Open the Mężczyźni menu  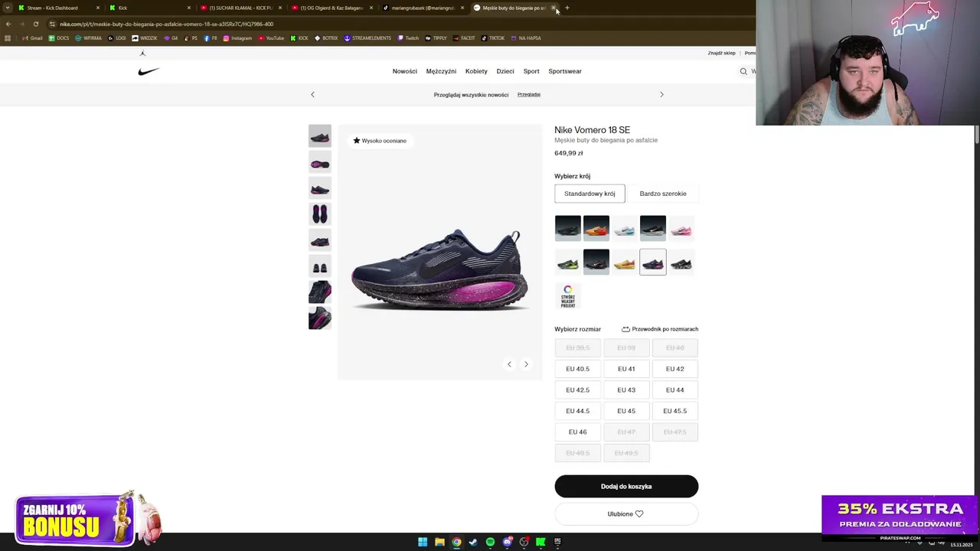[441, 71]
